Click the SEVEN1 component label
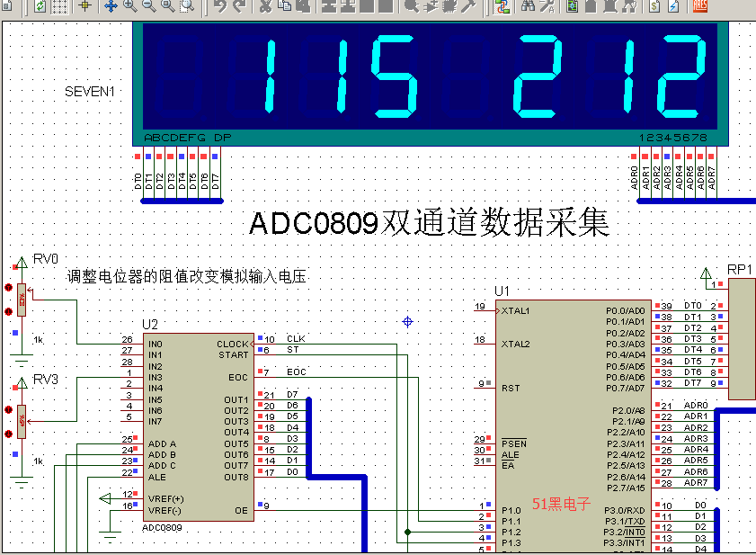Screen dimensions: 756x555 90,92
